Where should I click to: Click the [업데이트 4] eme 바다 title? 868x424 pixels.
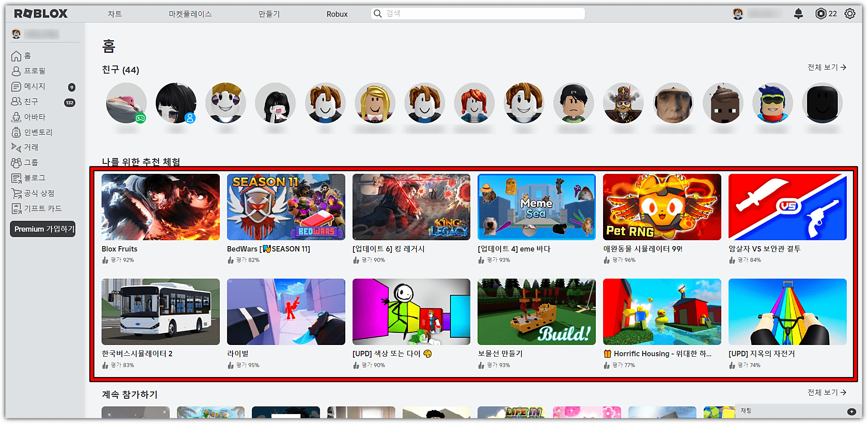tap(514, 249)
